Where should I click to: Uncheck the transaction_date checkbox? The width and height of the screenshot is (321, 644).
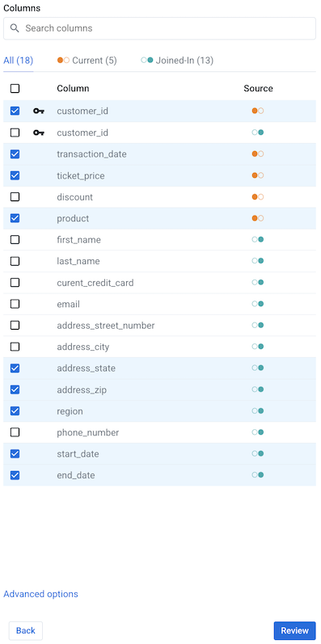15,154
